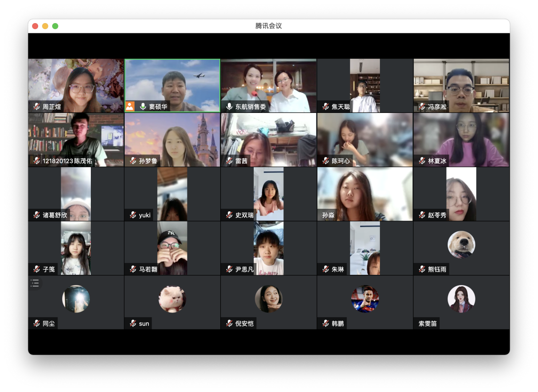Click the green microphone icon for 窦硕华
This screenshot has width=538, height=392.
coord(143,107)
